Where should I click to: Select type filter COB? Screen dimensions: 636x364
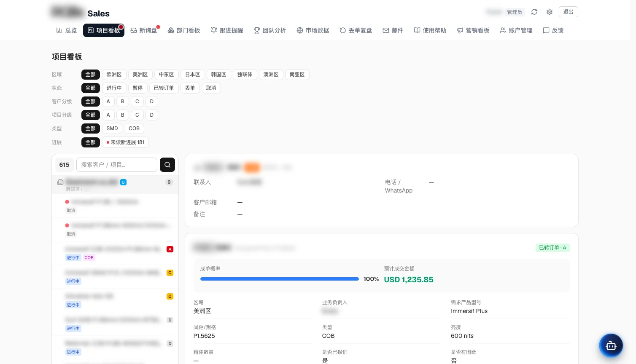point(134,128)
